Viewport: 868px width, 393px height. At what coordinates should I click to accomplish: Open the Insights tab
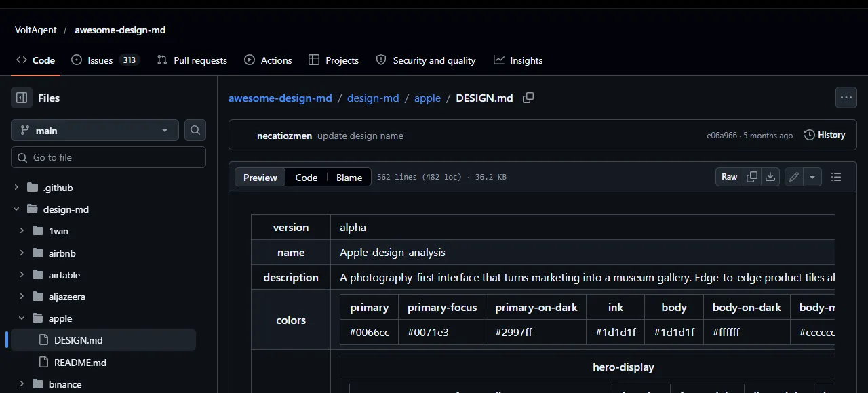pos(518,60)
